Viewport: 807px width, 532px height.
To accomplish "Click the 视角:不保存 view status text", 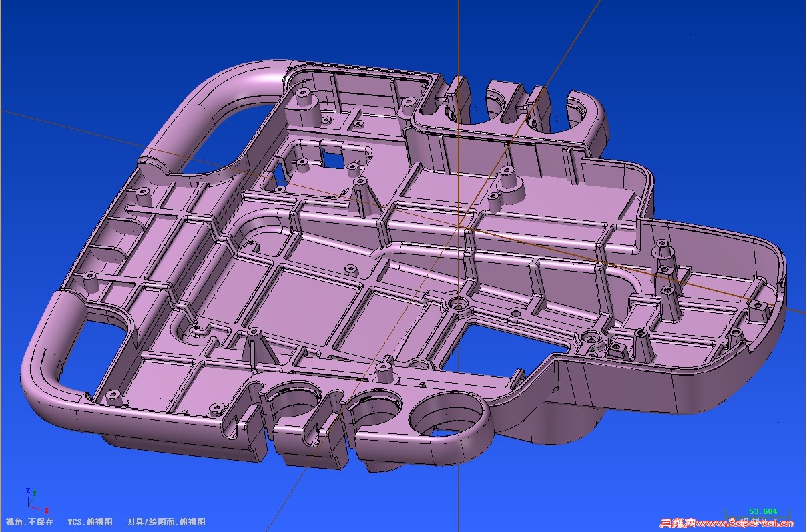I will click(x=29, y=522).
